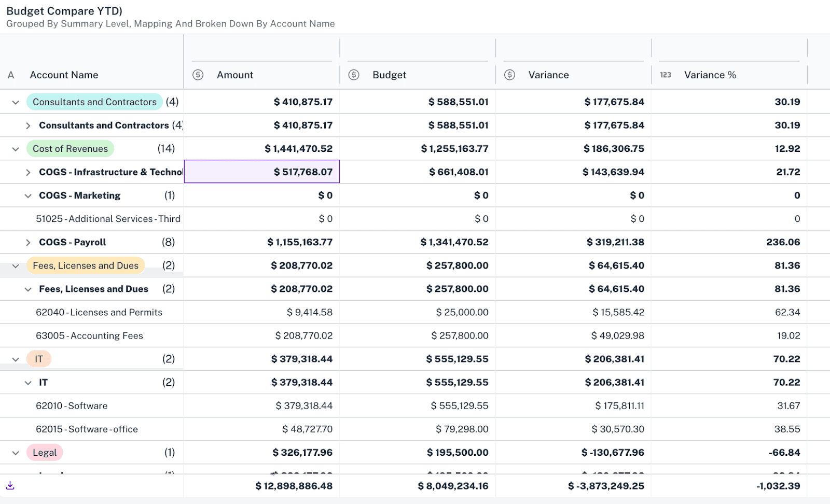This screenshot has width=830, height=504.
Task: Click the currency icon beside Amount header
Action: click(198, 75)
